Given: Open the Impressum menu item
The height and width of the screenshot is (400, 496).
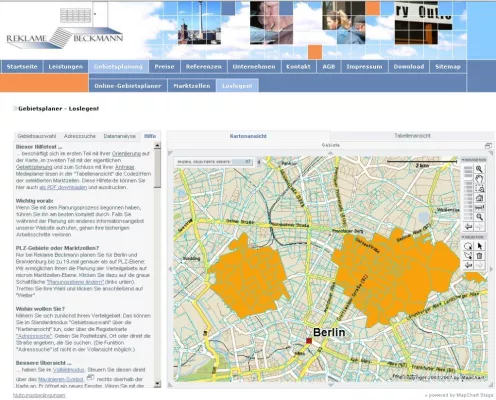Looking at the screenshot, I should [x=364, y=67].
